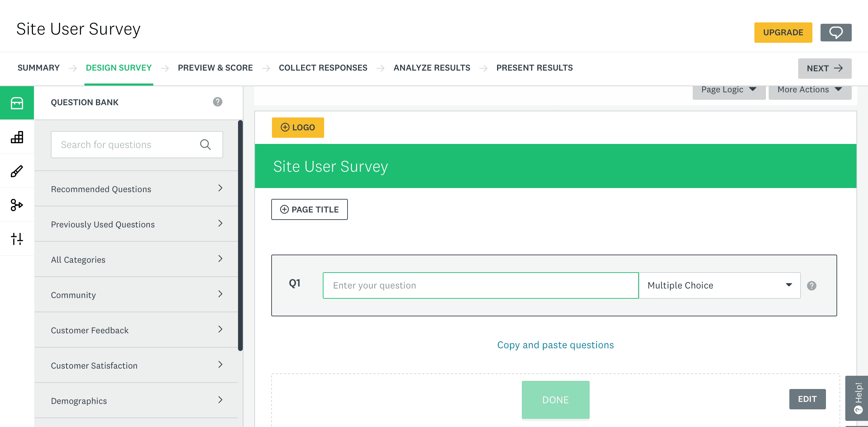Click the search magnifier icon
Image resolution: width=868 pixels, height=427 pixels.
205,145
